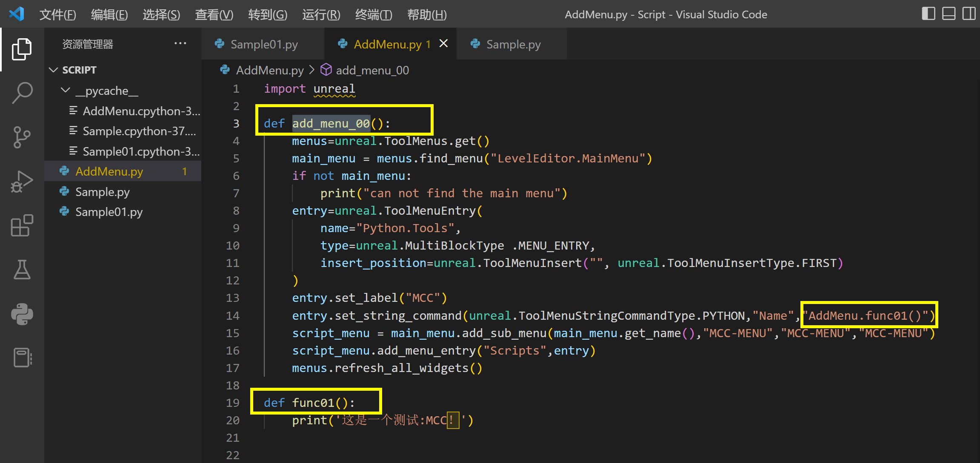Image resolution: width=980 pixels, height=463 pixels.
Task: Click func01 in the def on line 19
Action: [x=313, y=403]
